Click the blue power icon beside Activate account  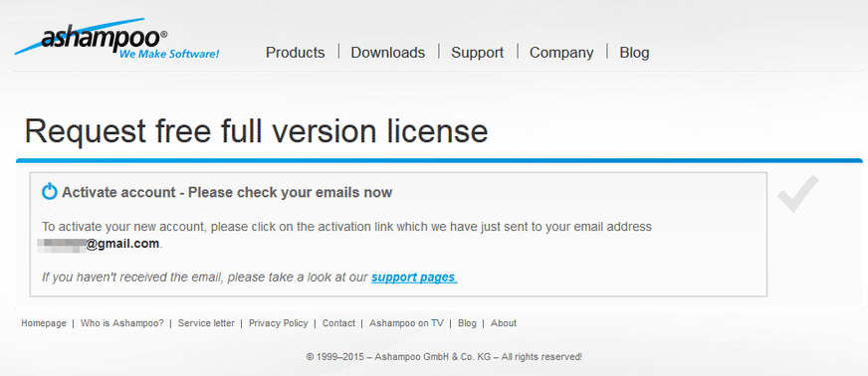coord(50,192)
